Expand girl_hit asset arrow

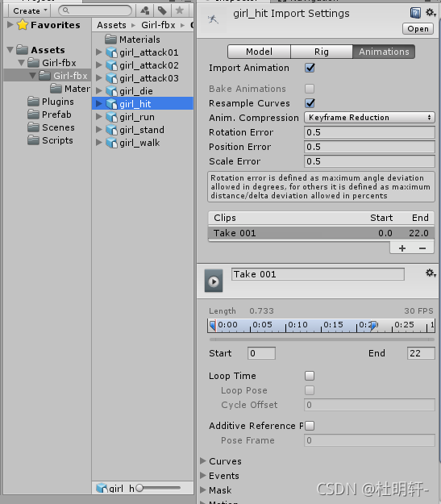pos(99,103)
